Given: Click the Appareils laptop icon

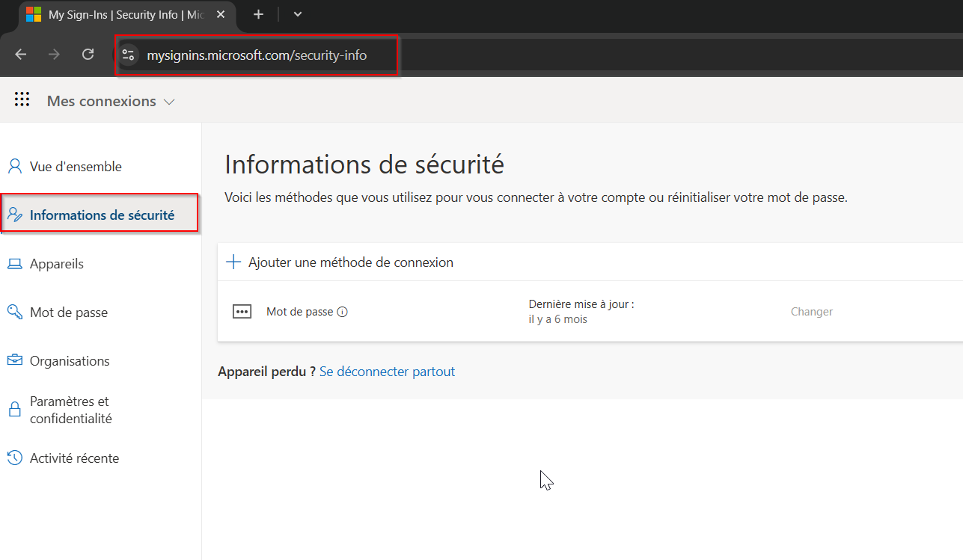Looking at the screenshot, I should click(15, 264).
